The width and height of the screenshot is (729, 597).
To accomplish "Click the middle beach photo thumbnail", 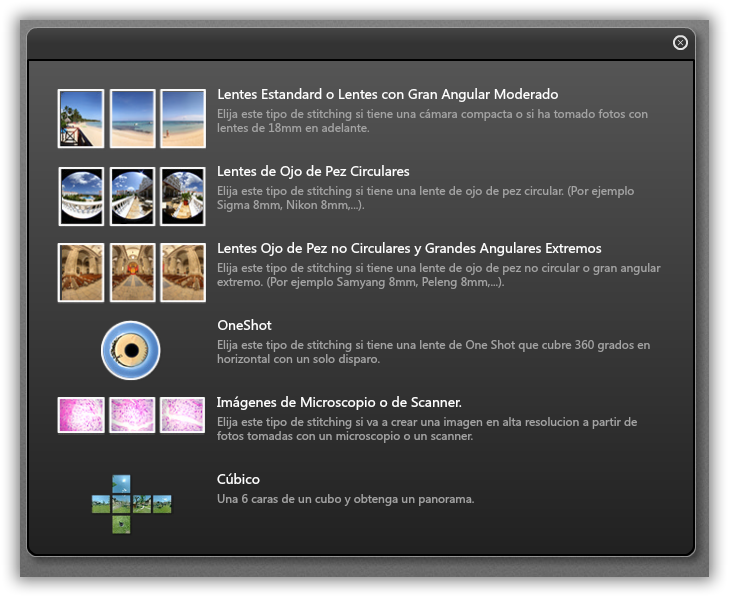I will tap(133, 119).
